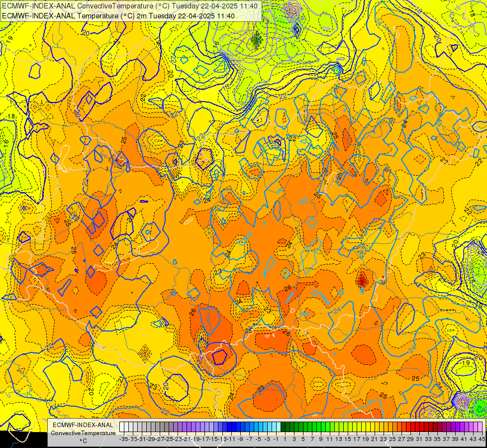
Task: Select the ECMWF-INDEX-ANAL label in the legend box
Action: (x=83, y=425)
